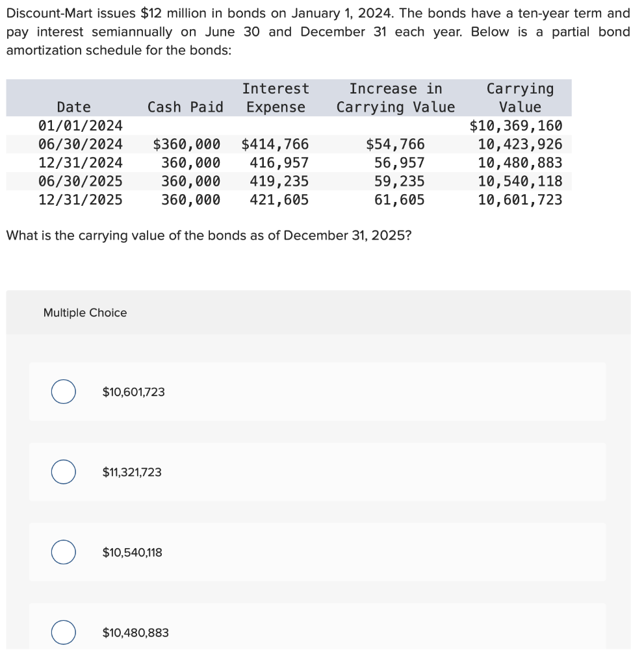Click the Multiple Choice section label
The width and height of the screenshot is (644, 665).
(x=84, y=312)
